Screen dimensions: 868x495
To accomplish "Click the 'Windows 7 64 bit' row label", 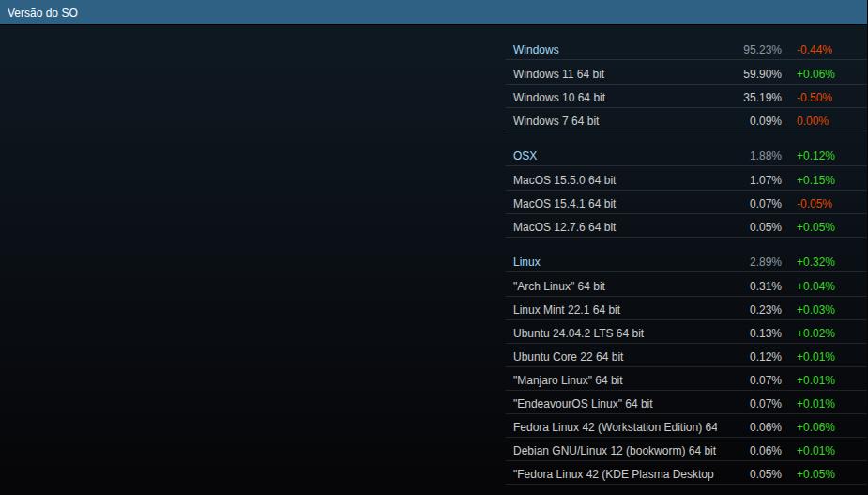I will [556, 121].
